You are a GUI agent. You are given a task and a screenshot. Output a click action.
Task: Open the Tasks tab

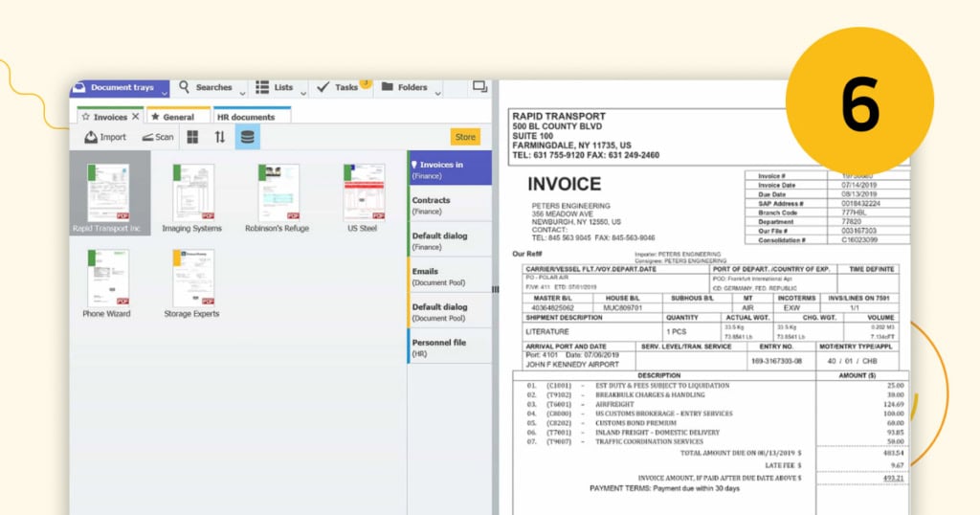[x=340, y=87]
